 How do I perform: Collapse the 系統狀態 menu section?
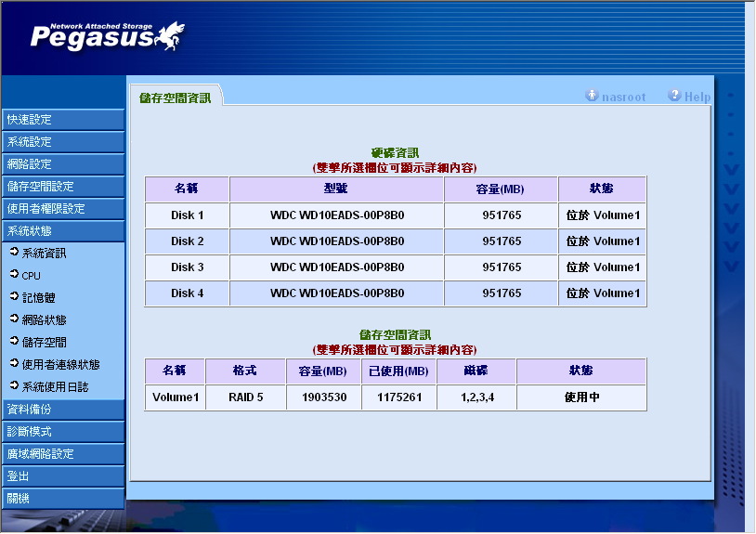62,231
